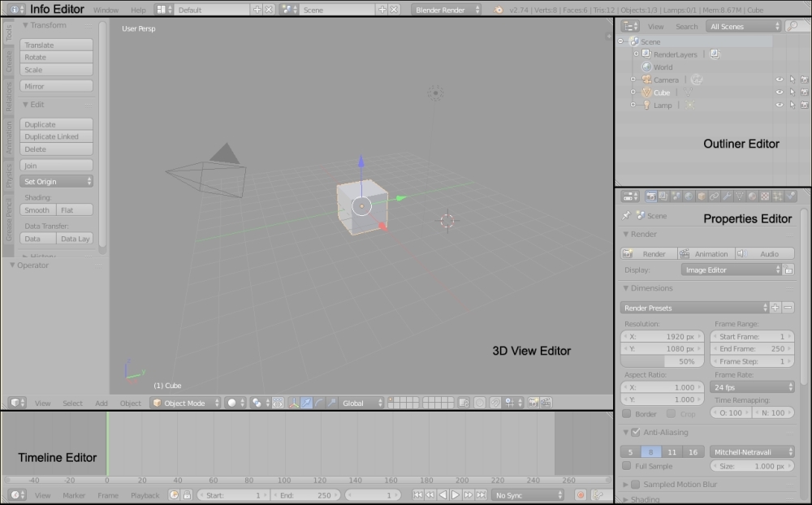Toggle the 3D manipulator widget icon

294,403
